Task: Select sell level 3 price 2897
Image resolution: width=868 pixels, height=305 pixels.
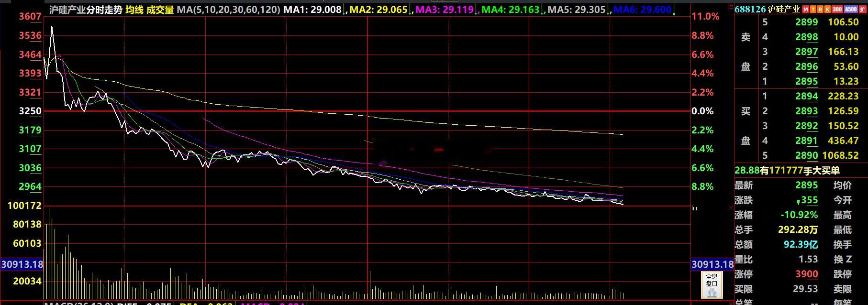Action: [806, 52]
